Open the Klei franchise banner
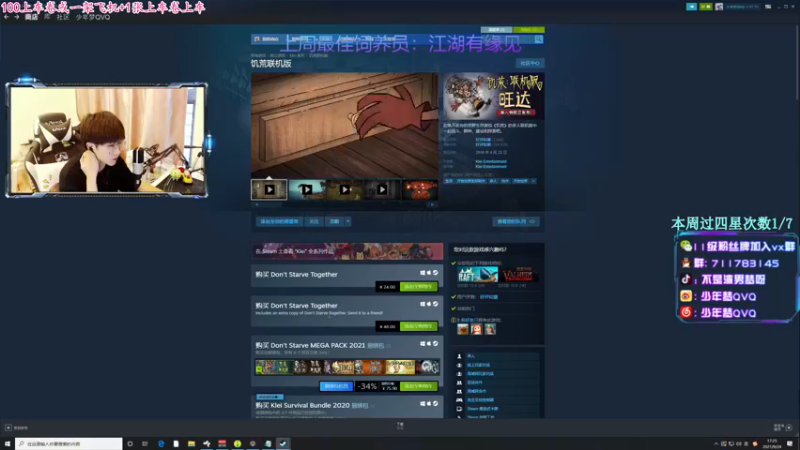 coord(347,251)
